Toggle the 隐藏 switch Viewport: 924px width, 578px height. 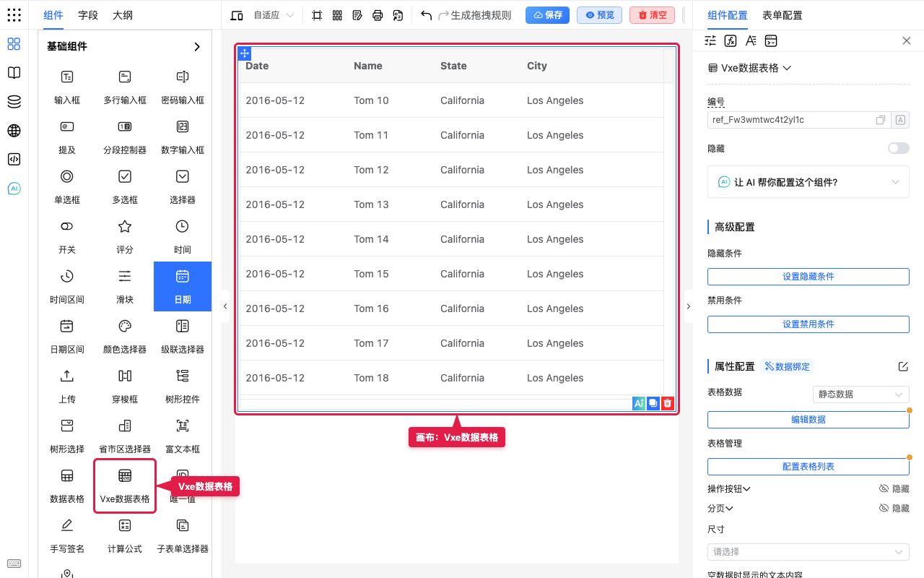[899, 148]
